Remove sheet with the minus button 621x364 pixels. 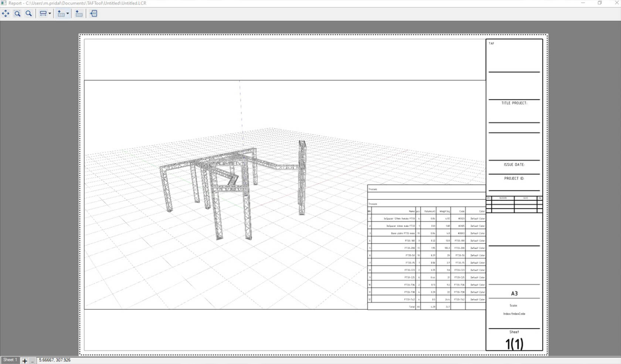click(33, 361)
